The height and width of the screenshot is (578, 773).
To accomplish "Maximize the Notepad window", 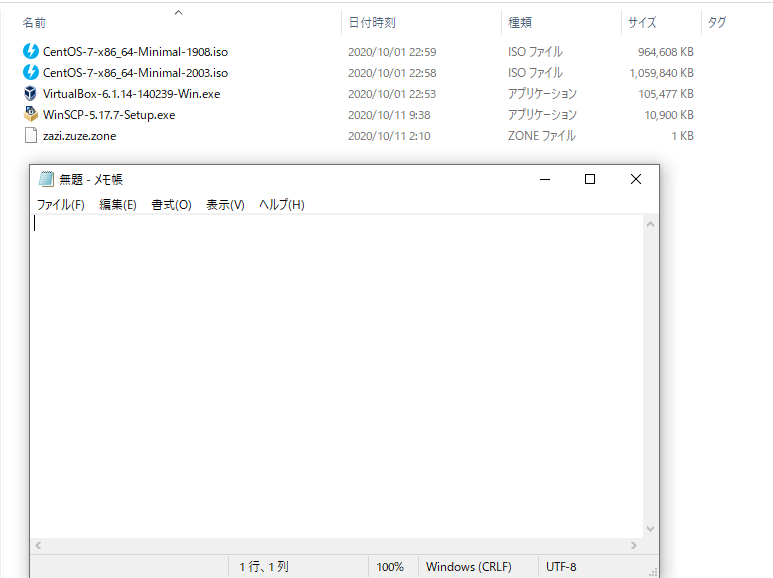I will coord(590,179).
